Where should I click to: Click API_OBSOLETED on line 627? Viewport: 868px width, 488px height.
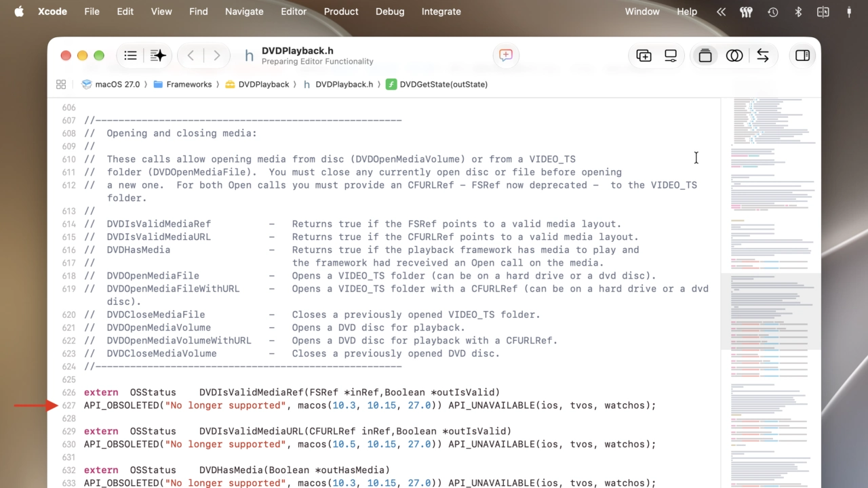(121, 405)
